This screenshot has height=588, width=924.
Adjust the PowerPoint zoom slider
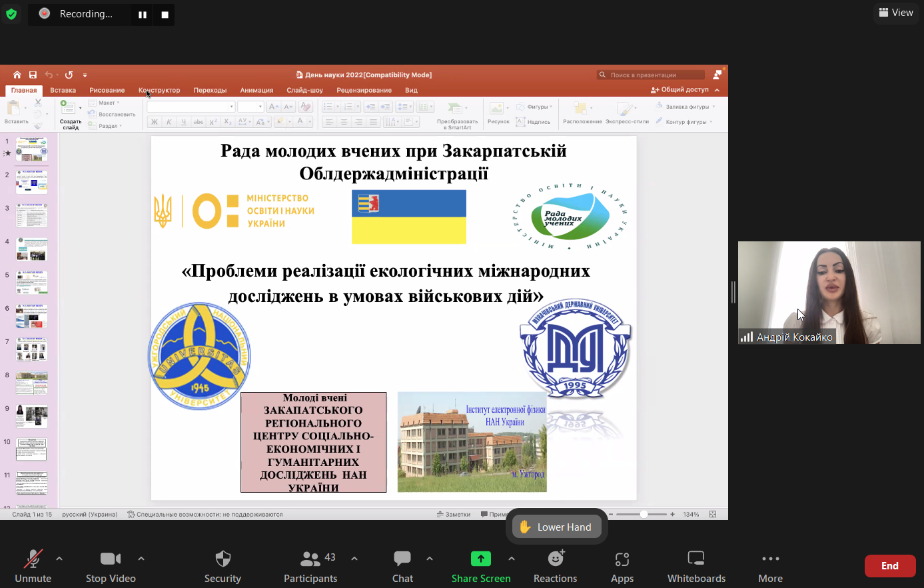(x=644, y=514)
